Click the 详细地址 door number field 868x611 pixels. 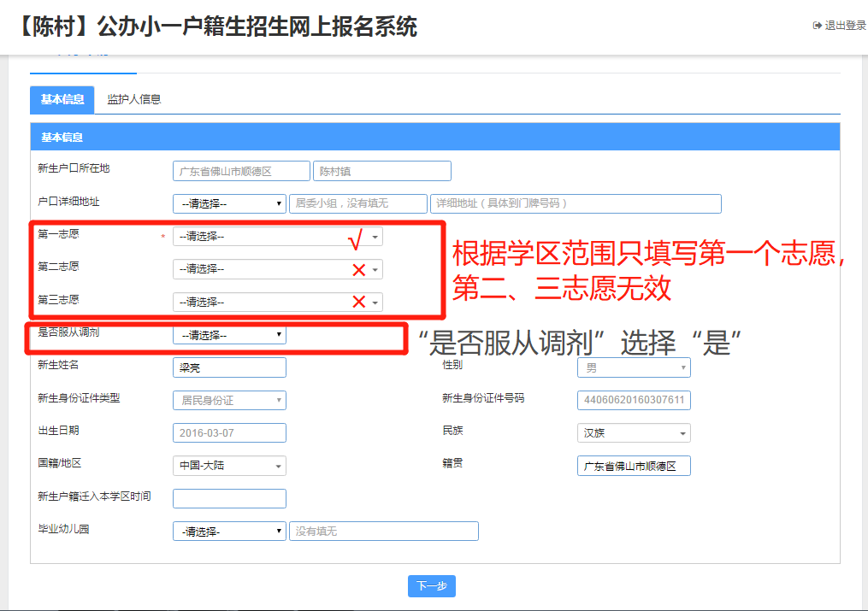point(576,203)
